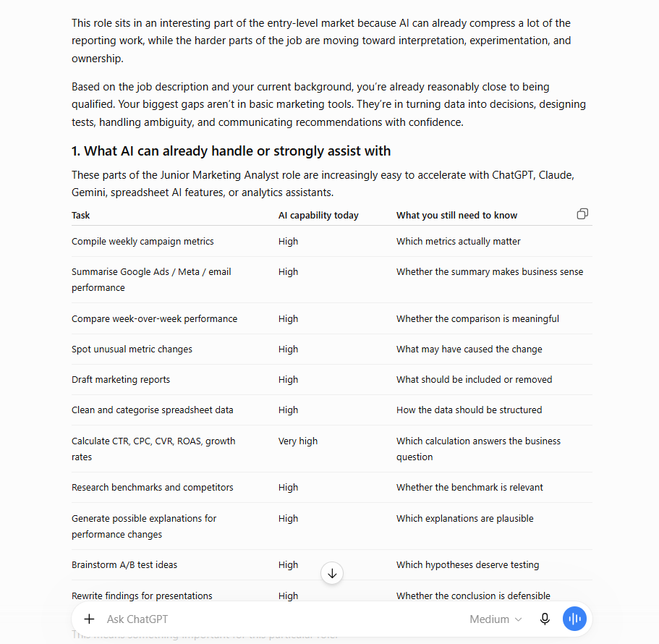Select the Compile weekly campaign metrics row
This screenshot has width=659, height=644.
pyautogui.click(x=331, y=241)
